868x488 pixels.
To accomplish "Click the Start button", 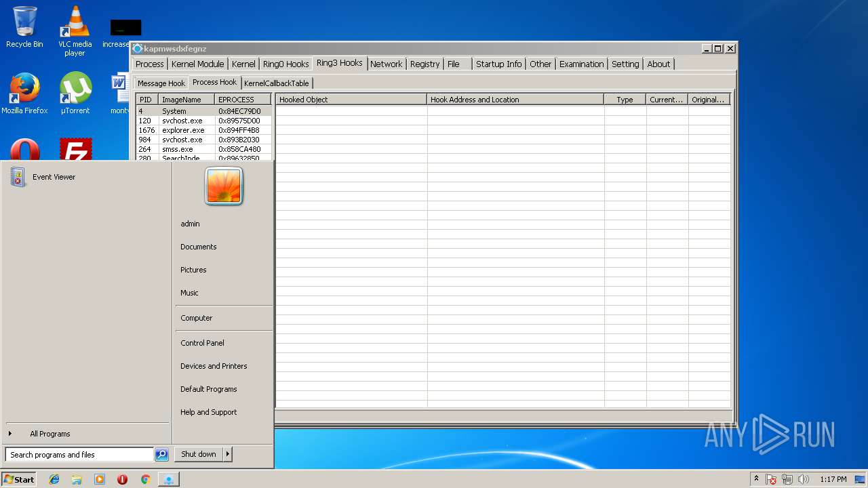I will (x=19, y=479).
